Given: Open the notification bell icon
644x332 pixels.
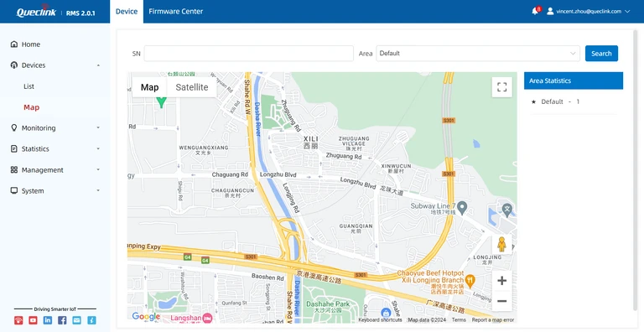Looking at the screenshot, I should [535, 11].
